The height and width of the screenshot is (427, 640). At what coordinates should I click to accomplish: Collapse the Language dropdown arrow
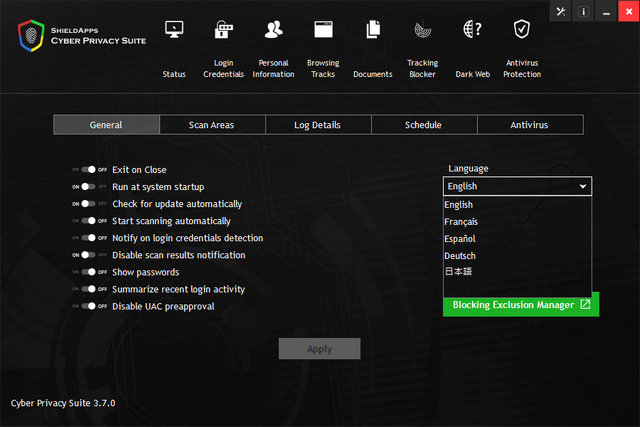(x=582, y=186)
